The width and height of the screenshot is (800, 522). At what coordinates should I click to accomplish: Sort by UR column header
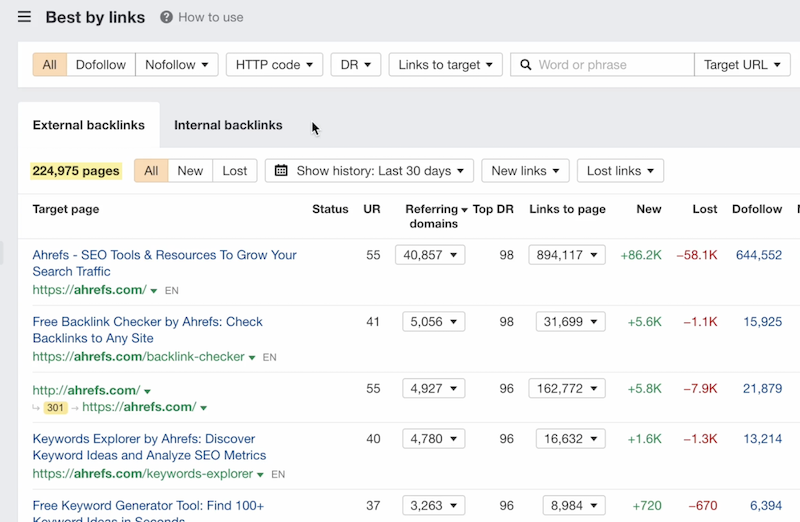click(x=371, y=209)
